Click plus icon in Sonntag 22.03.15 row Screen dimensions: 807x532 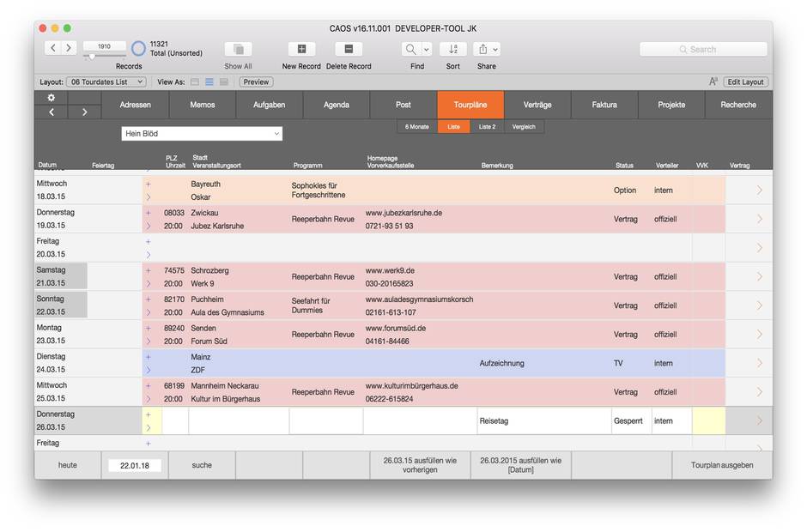coord(149,299)
